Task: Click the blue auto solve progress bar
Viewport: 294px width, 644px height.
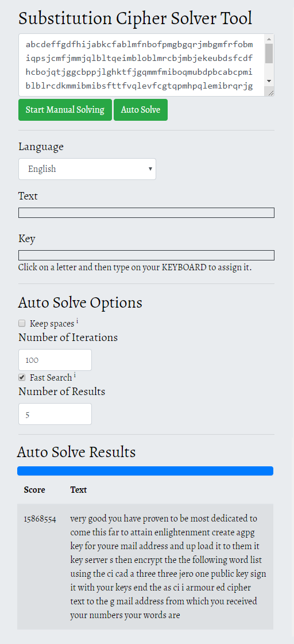Action: coord(145,471)
